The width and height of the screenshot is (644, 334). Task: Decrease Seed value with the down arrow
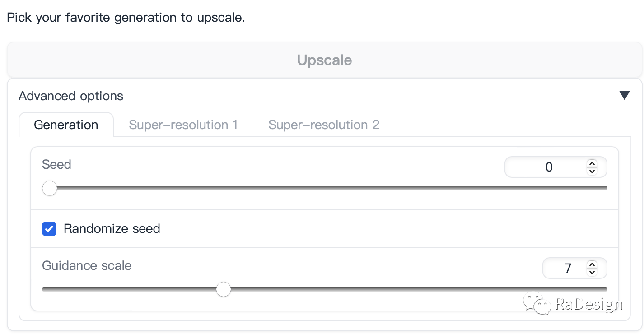coord(592,171)
